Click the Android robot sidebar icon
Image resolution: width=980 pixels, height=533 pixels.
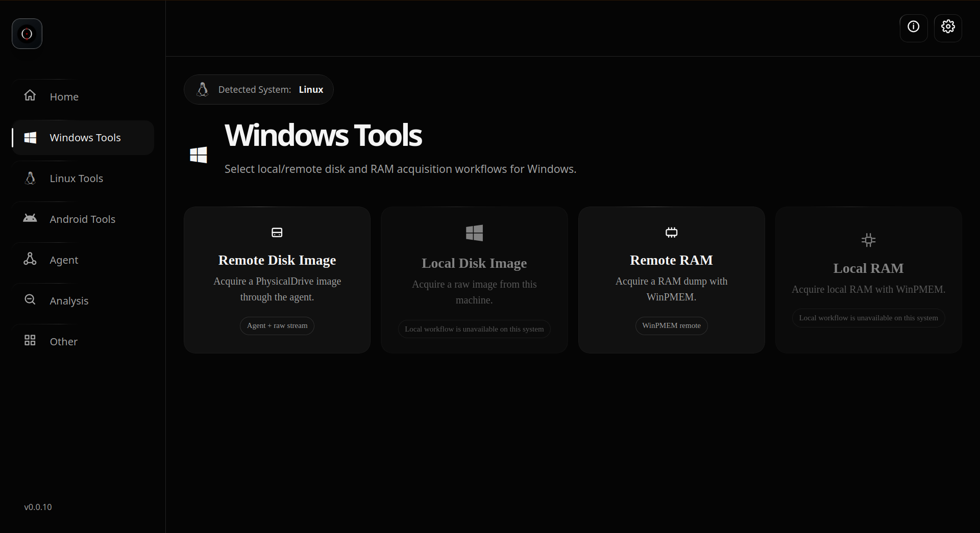(x=30, y=218)
